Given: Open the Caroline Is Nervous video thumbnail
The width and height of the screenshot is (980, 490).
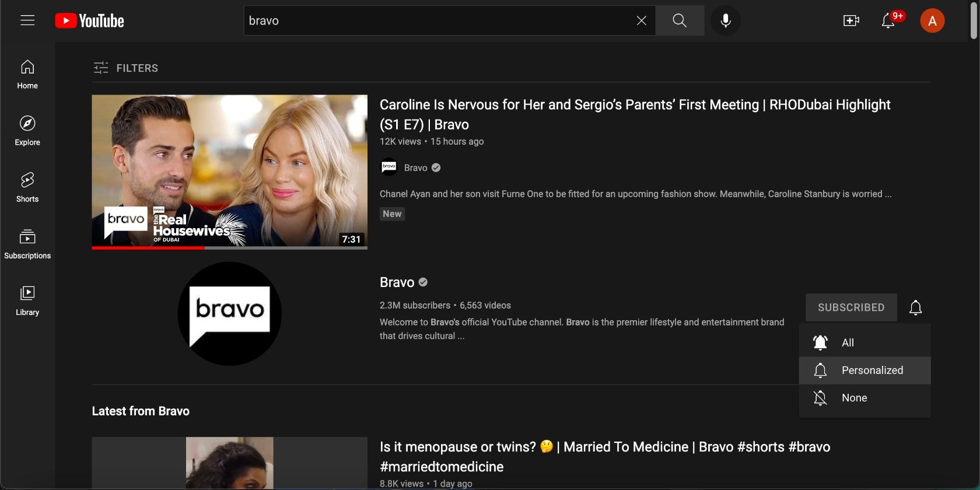Looking at the screenshot, I should tap(229, 172).
